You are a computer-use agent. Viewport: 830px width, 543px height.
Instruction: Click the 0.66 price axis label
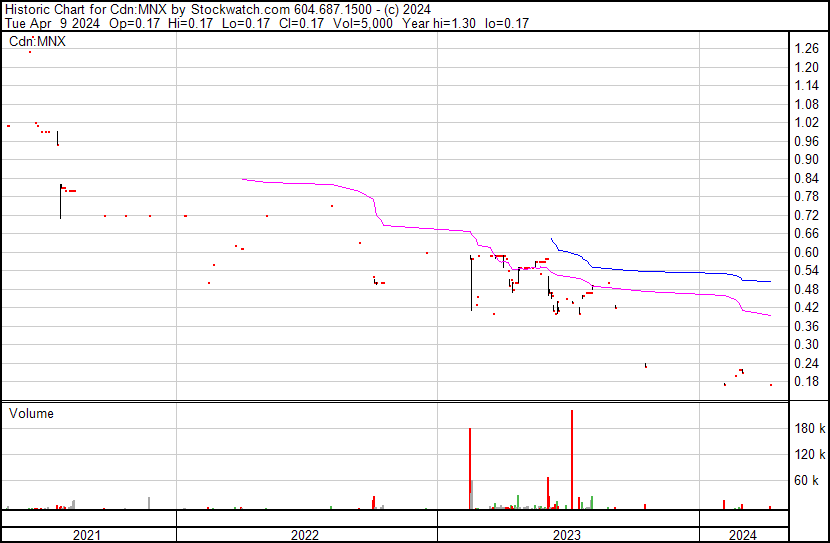point(807,233)
